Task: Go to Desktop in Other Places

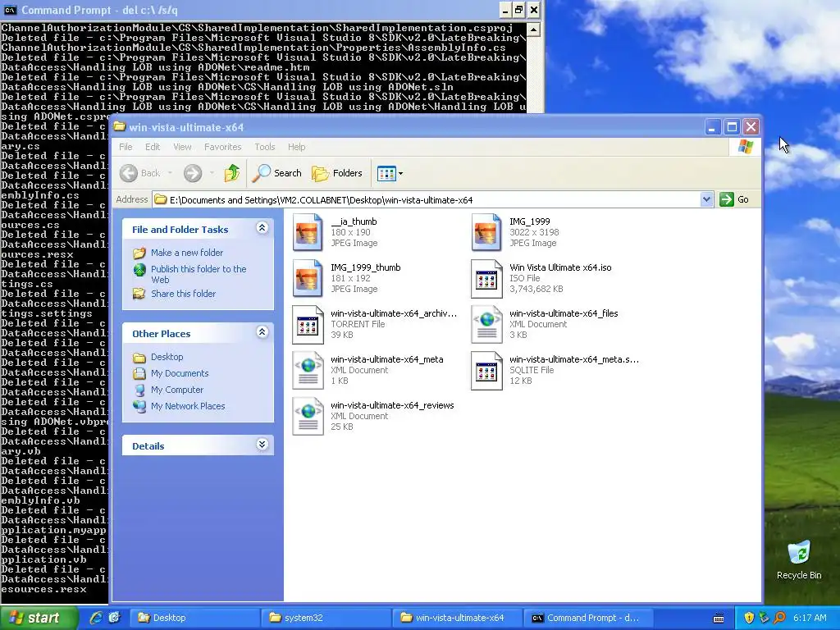Action: (167, 357)
